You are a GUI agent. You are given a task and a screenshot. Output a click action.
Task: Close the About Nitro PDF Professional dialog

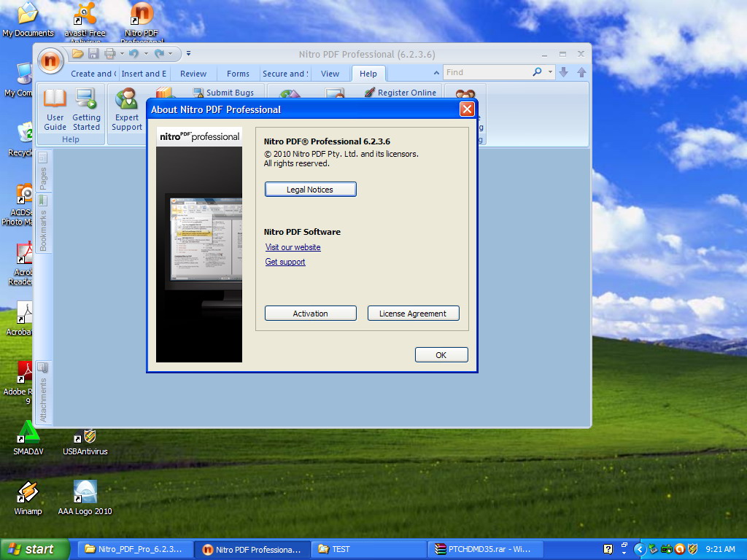coord(467,109)
